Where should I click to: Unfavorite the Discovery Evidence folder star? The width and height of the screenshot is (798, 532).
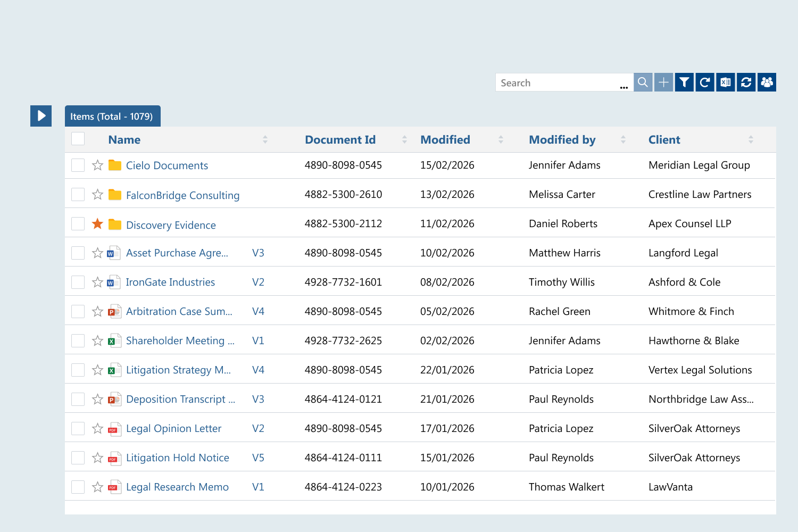click(97, 223)
